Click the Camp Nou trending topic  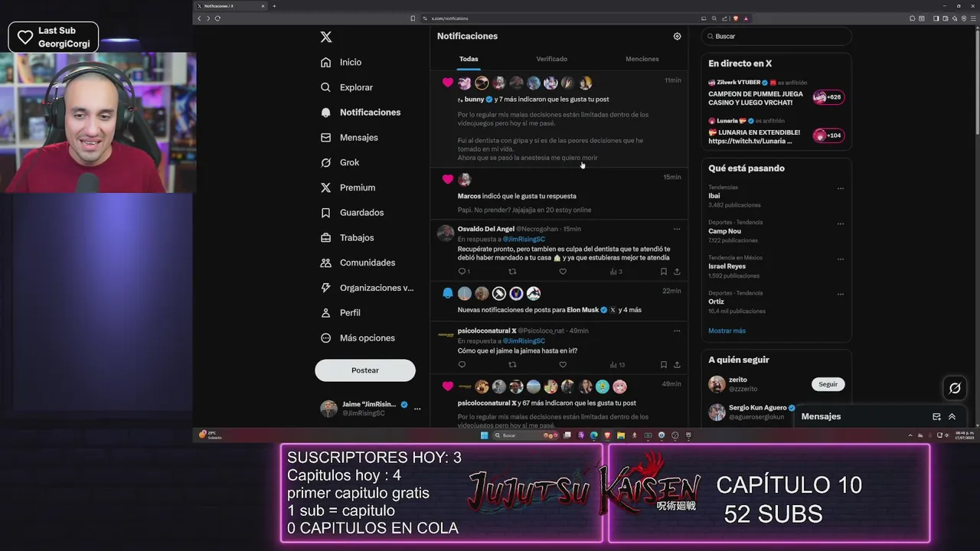click(x=776, y=231)
